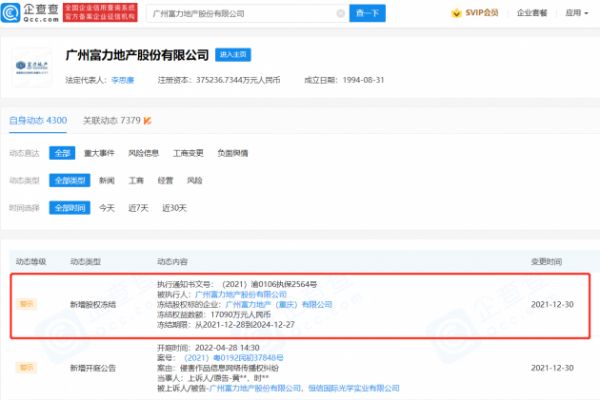600x400 pixels.
Task: Open the 企业套餐 menu item
Action: point(532,13)
